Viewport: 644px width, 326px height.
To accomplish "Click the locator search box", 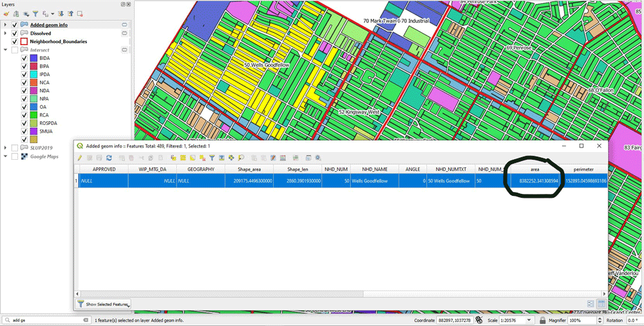I will click(46, 320).
